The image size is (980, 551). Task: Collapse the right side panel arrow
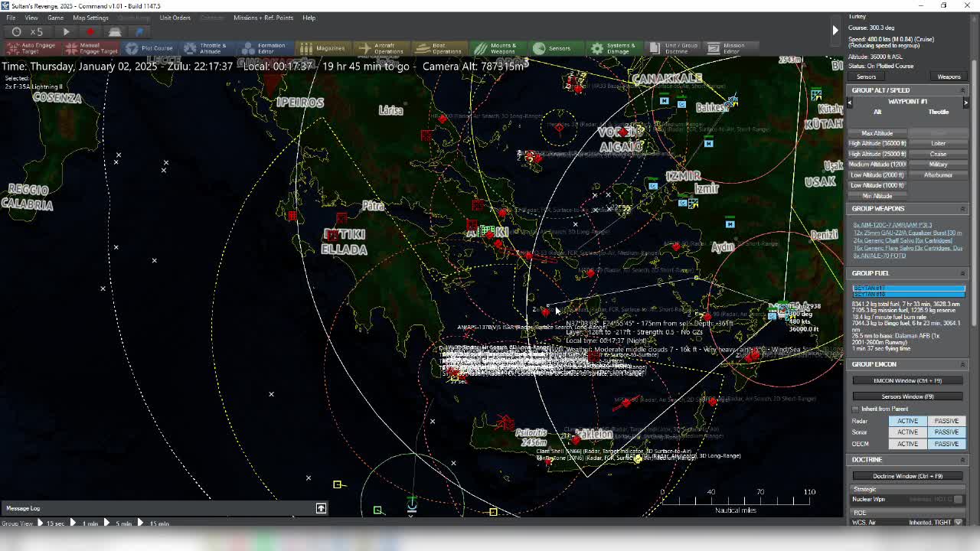pyautogui.click(x=835, y=30)
